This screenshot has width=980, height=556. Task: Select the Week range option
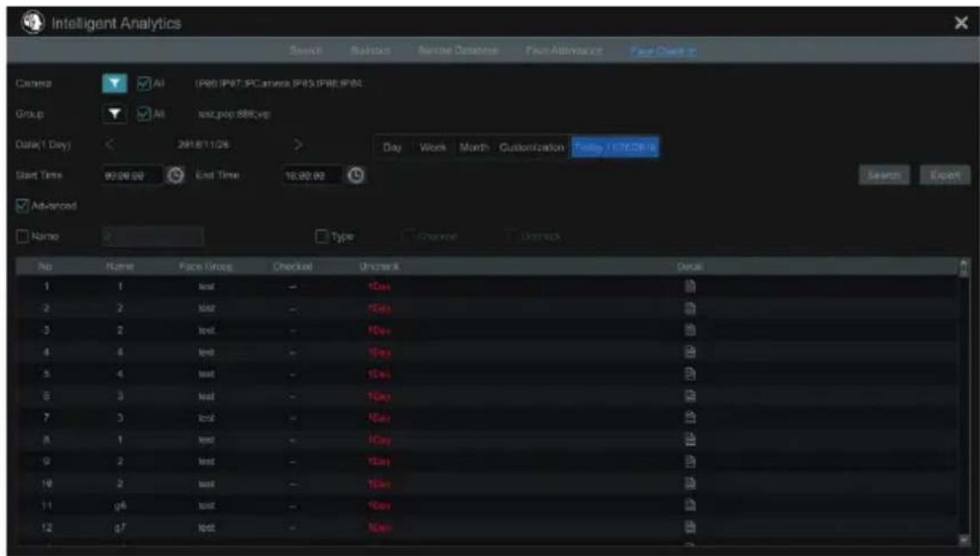tap(433, 147)
